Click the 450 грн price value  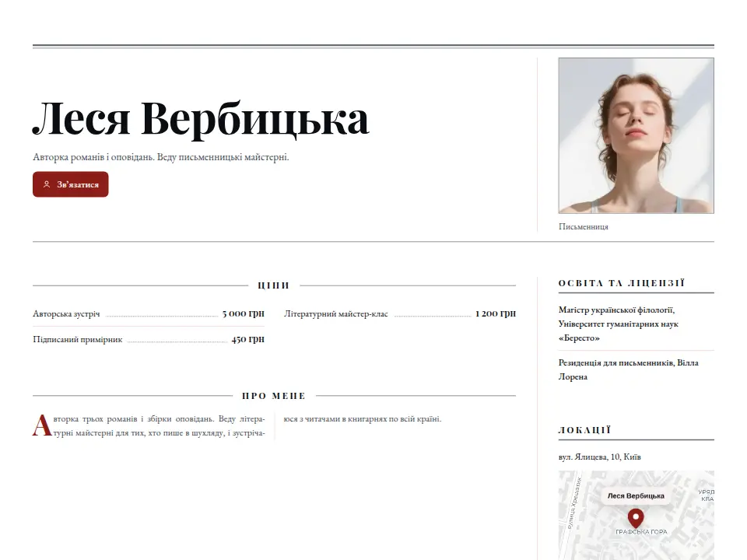(247, 339)
